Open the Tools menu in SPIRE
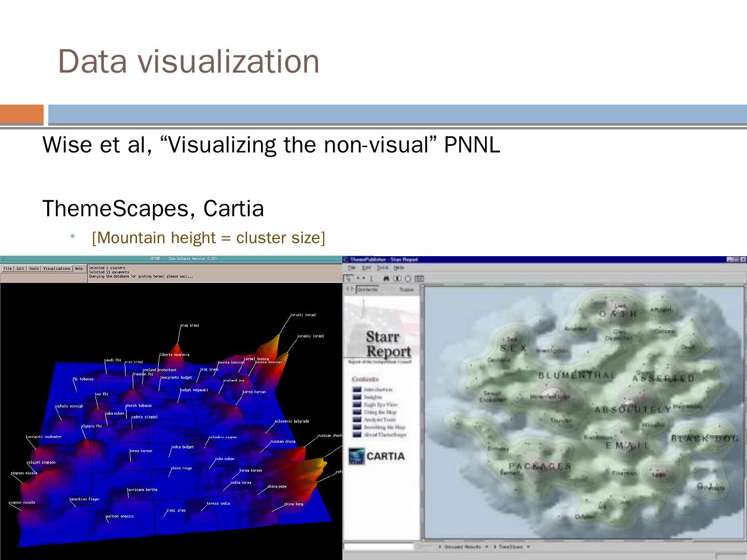Viewport: 747px width, 560px height. pos(34,269)
